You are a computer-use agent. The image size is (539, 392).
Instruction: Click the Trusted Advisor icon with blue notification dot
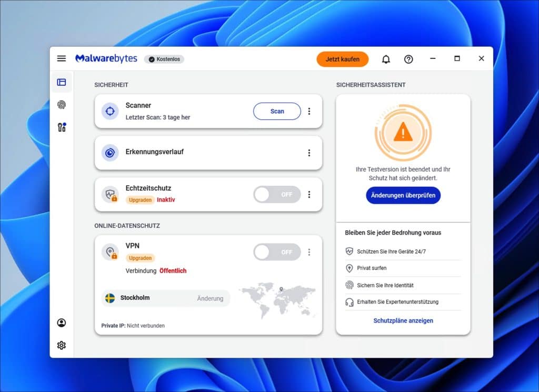pyautogui.click(x=61, y=127)
